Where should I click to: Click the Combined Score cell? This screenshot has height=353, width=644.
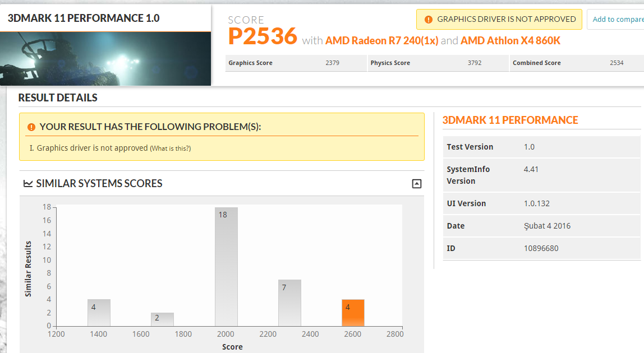[x=577, y=63]
